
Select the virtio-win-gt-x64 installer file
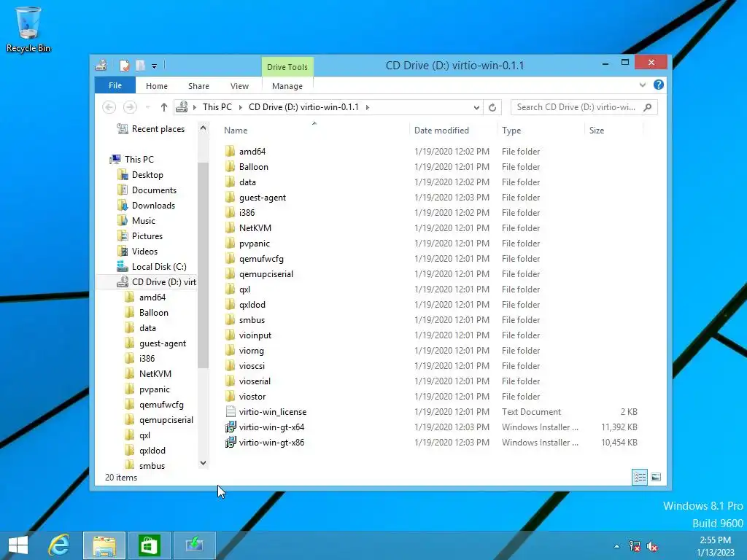(271, 427)
